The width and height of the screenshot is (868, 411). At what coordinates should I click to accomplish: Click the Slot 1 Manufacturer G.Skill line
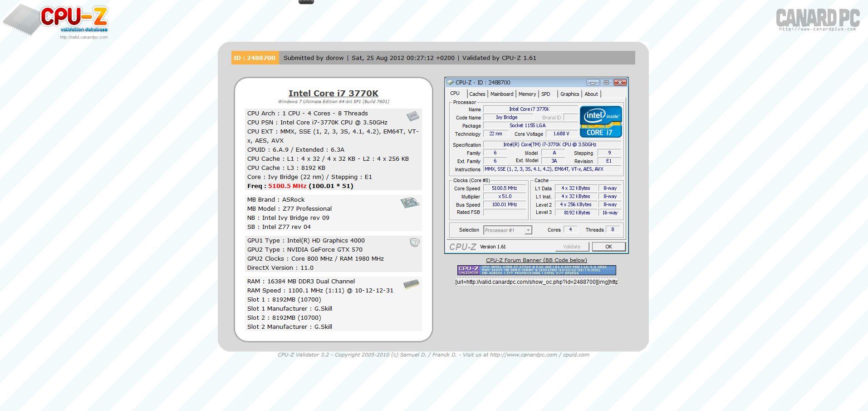click(289, 308)
